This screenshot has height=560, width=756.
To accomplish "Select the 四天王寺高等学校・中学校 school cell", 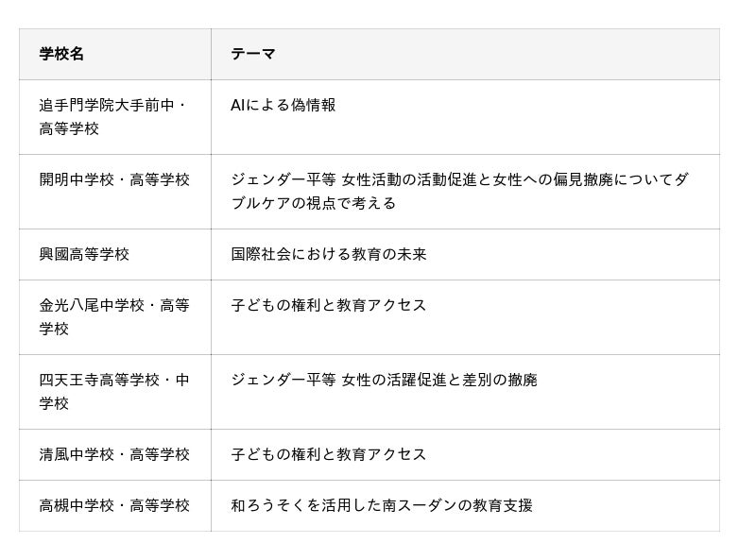I will tap(113, 391).
